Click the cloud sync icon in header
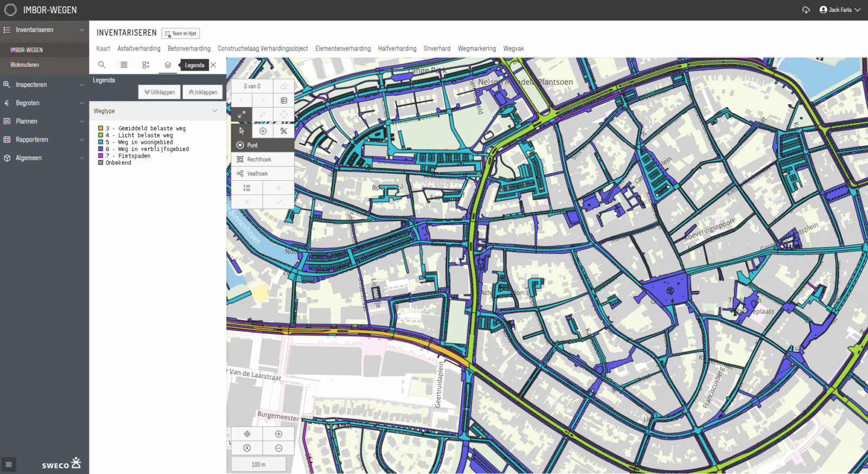Image resolution: width=868 pixels, height=474 pixels. [x=806, y=10]
